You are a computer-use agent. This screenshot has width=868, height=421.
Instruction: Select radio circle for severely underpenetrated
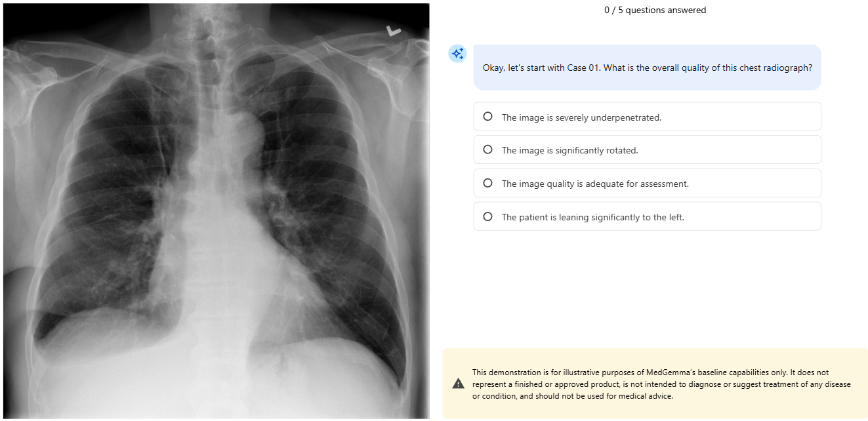(x=487, y=117)
